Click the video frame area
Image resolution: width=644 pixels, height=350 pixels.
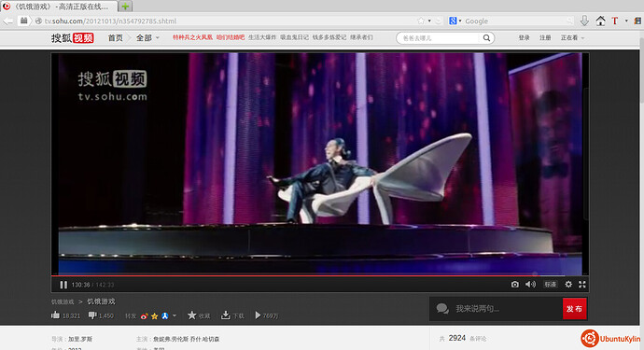[320, 164]
